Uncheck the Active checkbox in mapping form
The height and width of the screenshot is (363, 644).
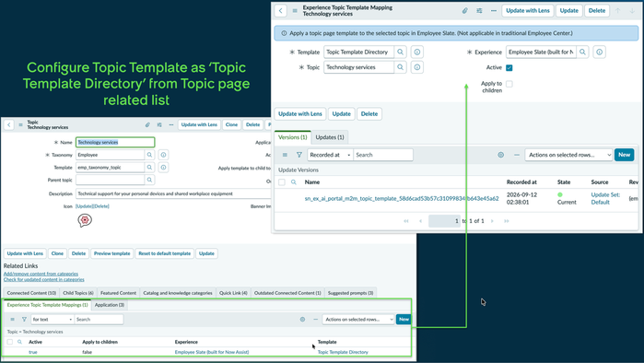[509, 68]
